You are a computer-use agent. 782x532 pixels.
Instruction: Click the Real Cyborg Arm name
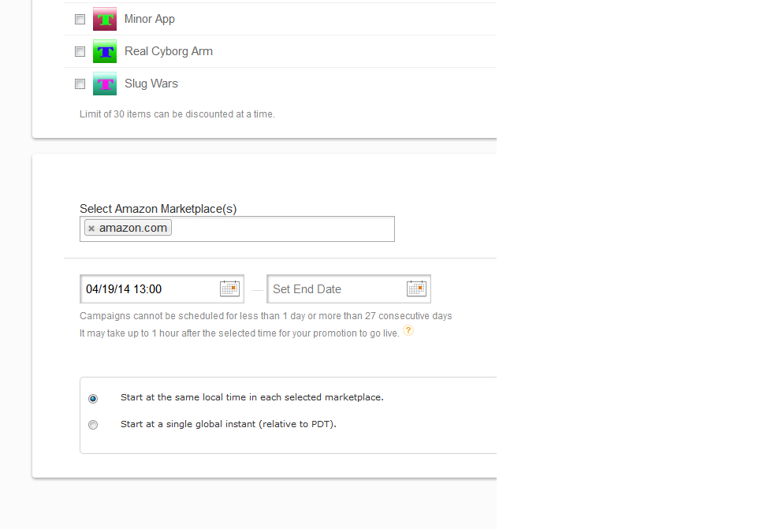coord(169,51)
